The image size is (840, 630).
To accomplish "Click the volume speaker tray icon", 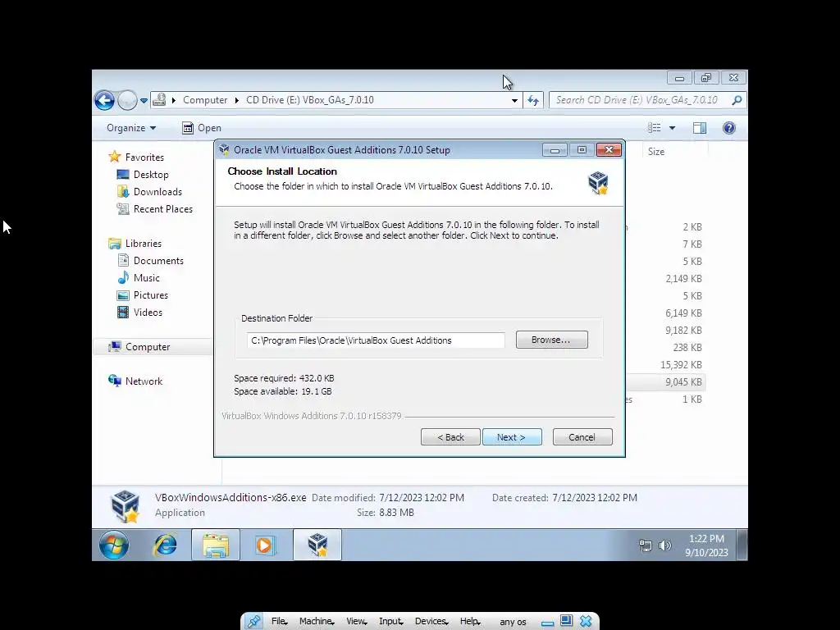I will point(664,546).
